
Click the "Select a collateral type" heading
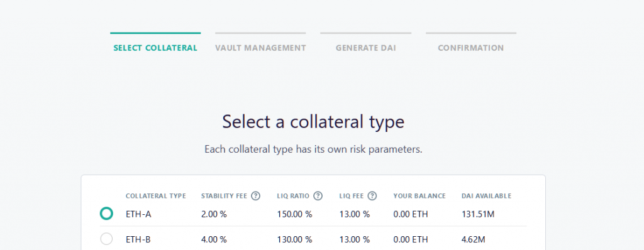tap(313, 122)
